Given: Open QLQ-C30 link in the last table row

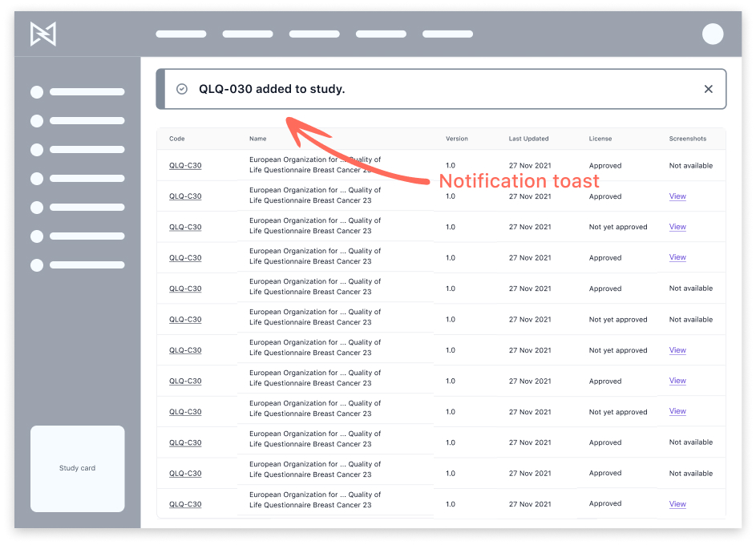Looking at the screenshot, I should click(x=185, y=504).
